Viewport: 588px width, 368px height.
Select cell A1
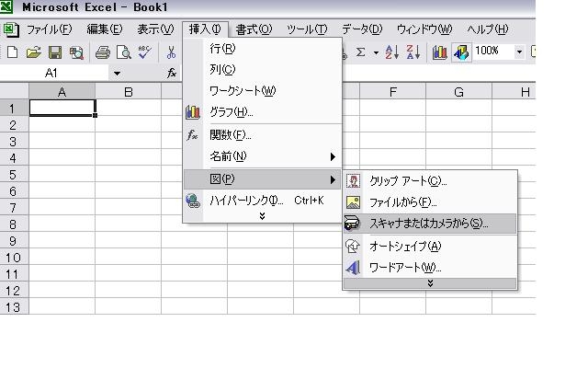pos(62,108)
